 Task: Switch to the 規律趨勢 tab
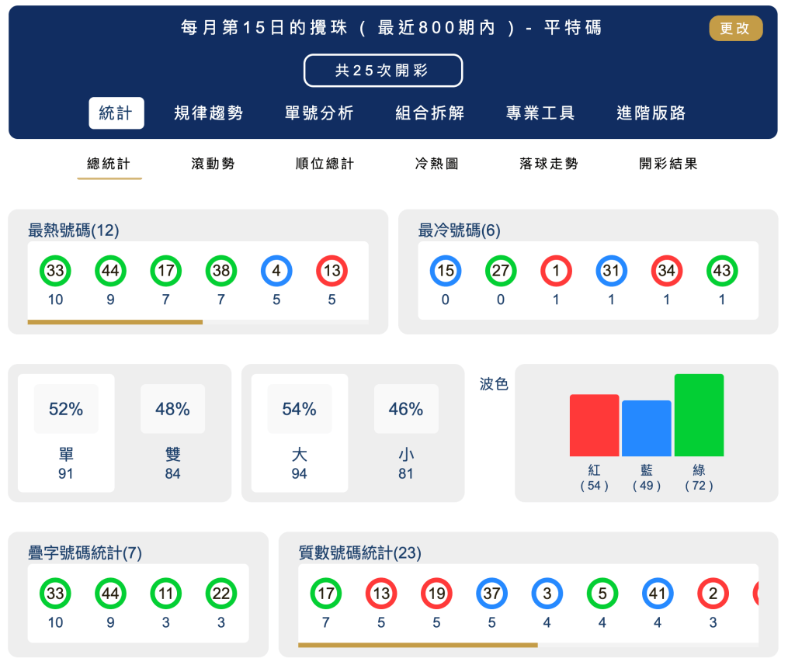(208, 113)
